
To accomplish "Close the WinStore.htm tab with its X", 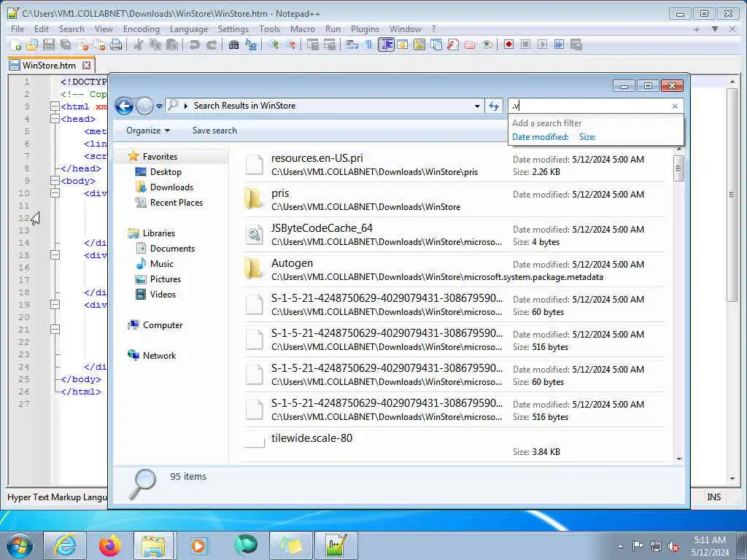I will click(x=86, y=65).
